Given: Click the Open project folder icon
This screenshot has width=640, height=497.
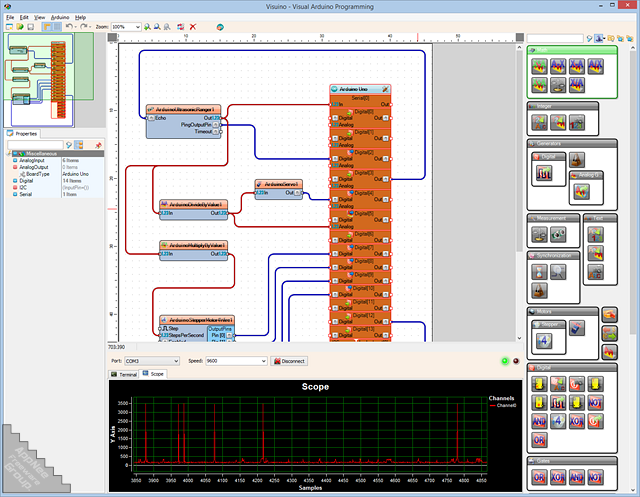Looking at the screenshot, I should (x=20, y=27).
